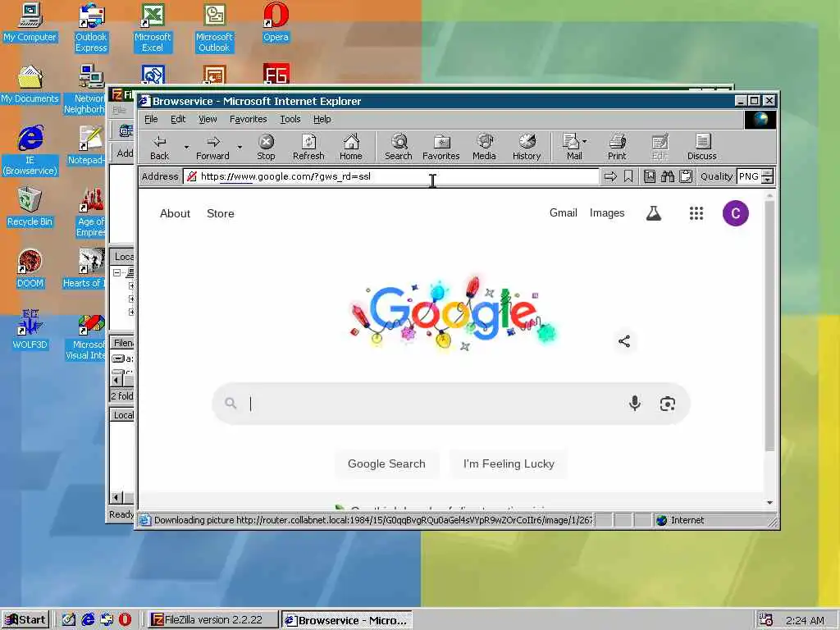Open the About link
The width and height of the screenshot is (840, 630).
[176, 213]
